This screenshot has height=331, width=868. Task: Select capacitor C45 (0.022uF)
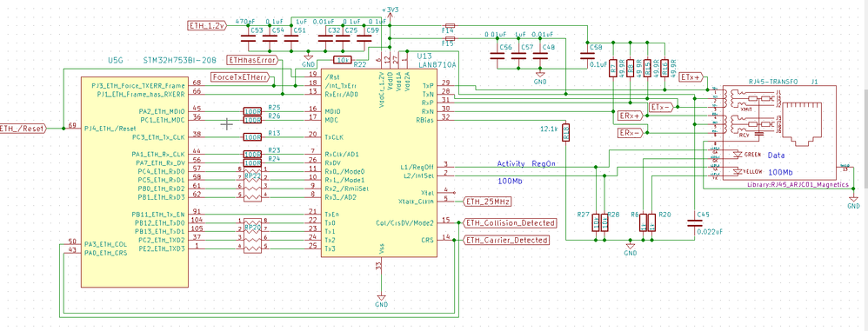pyautogui.click(x=694, y=222)
